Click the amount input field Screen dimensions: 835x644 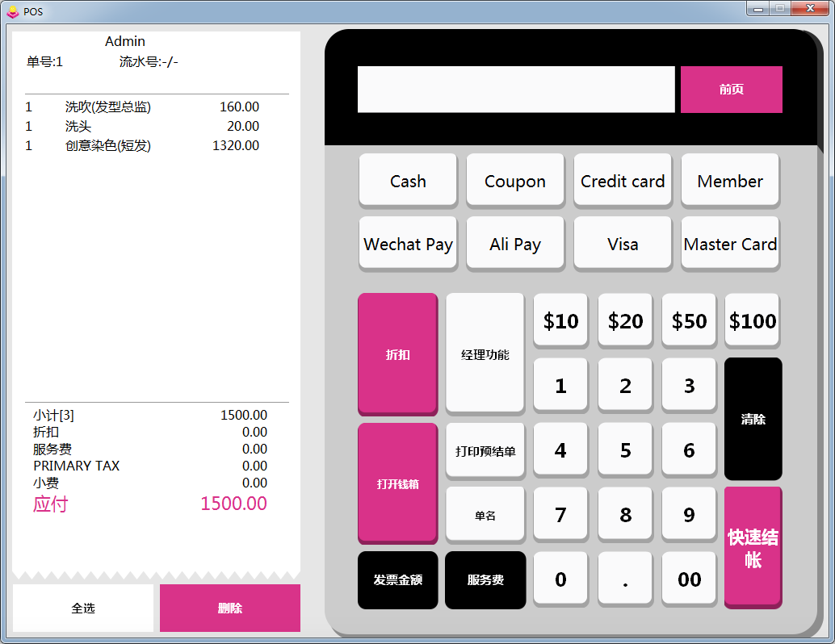click(x=516, y=90)
